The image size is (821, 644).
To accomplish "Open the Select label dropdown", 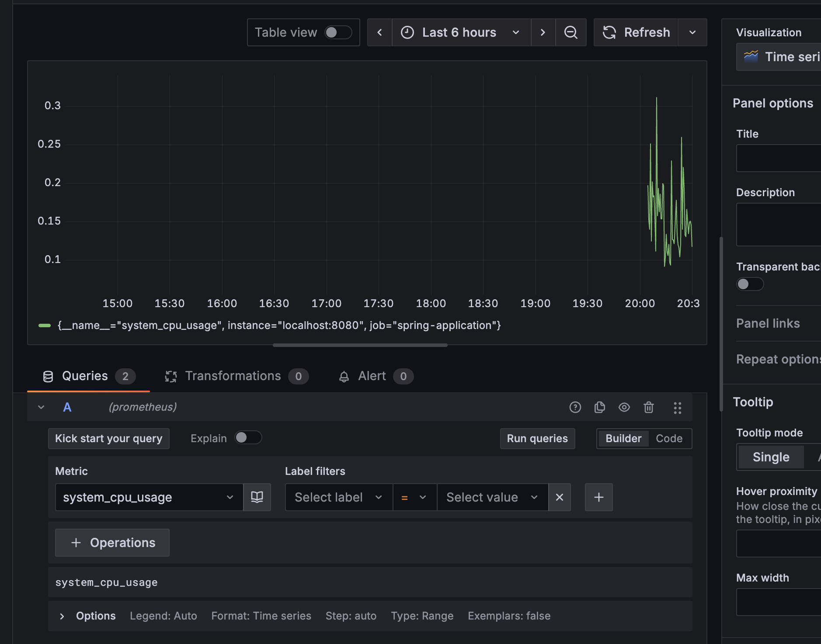I will click(339, 497).
